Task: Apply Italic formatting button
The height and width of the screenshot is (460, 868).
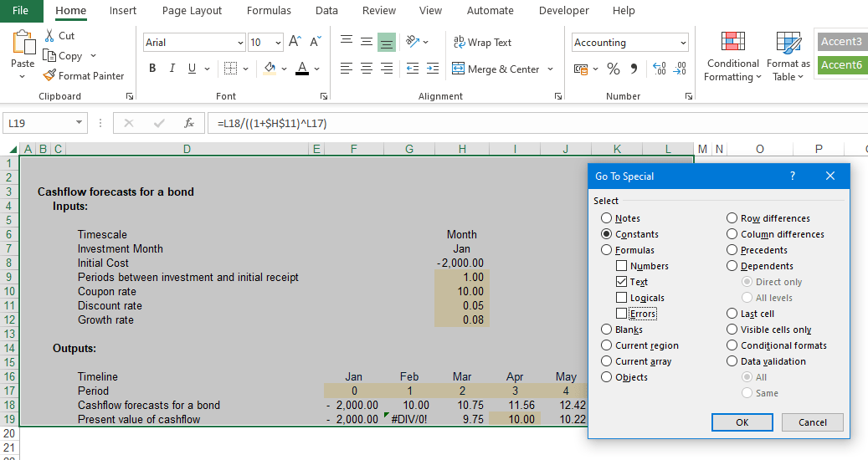Action: (x=172, y=69)
